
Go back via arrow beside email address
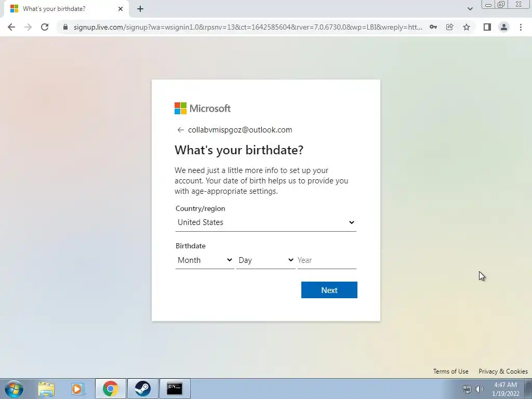[180, 130]
